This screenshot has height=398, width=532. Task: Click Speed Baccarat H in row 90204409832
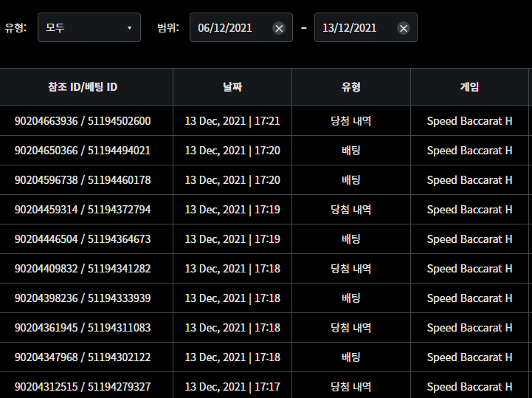click(x=469, y=269)
